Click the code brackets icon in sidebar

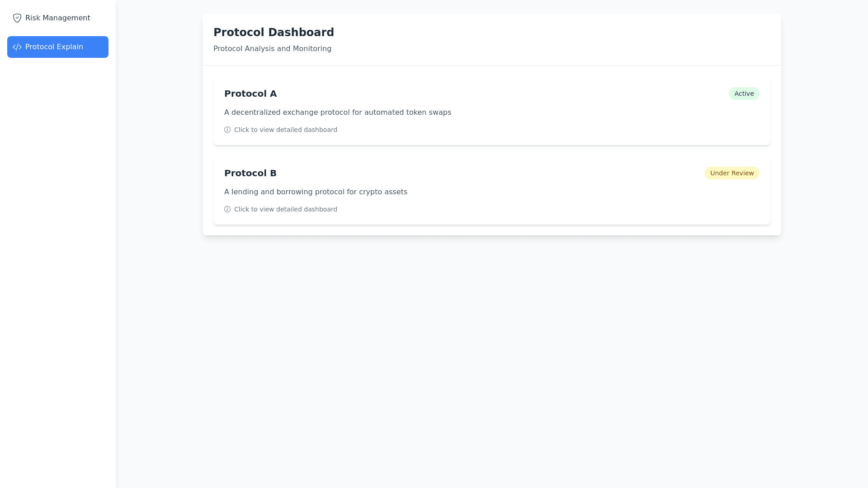[17, 47]
